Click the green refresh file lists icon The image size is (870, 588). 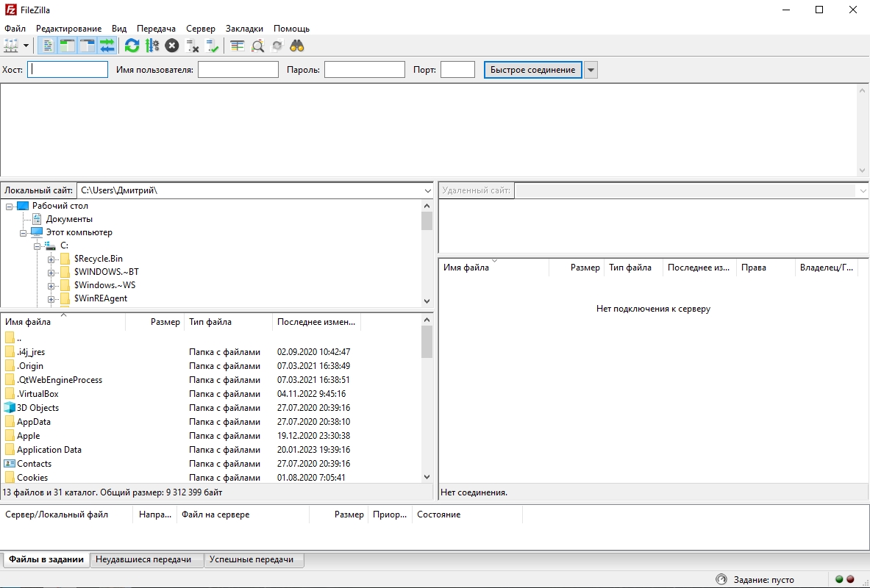pyautogui.click(x=132, y=46)
